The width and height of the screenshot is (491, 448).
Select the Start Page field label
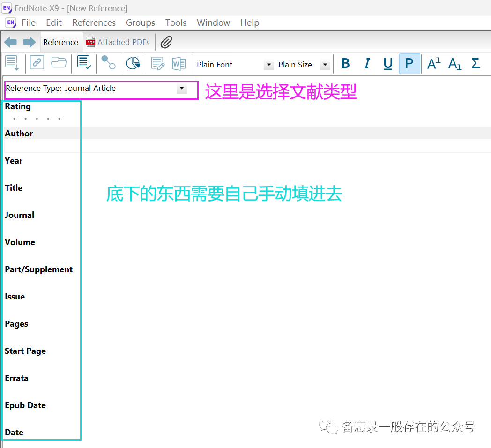pos(25,351)
